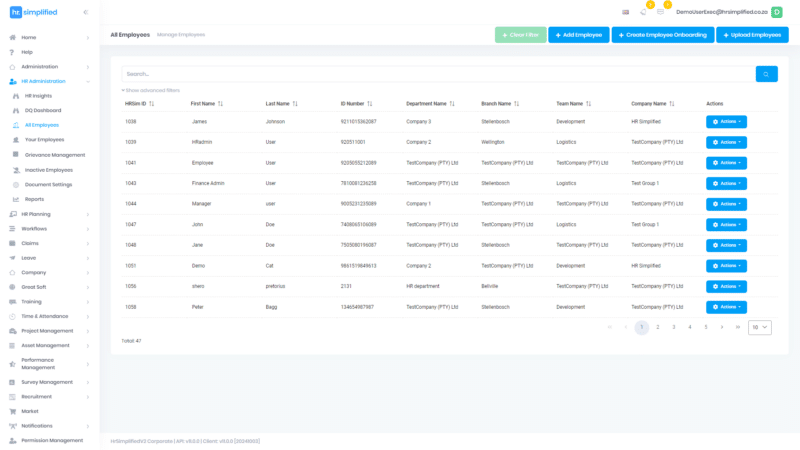Image resolution: width=800 pixels, height=450 pixels.
Task: Click the Grievance Management sidebar icon
Action: (x=16, y=155)
